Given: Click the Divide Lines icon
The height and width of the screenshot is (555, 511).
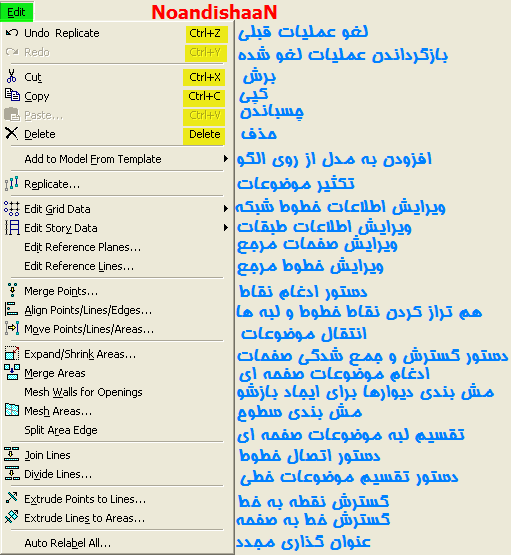Looking at the screenshot, I should point(12,473).
